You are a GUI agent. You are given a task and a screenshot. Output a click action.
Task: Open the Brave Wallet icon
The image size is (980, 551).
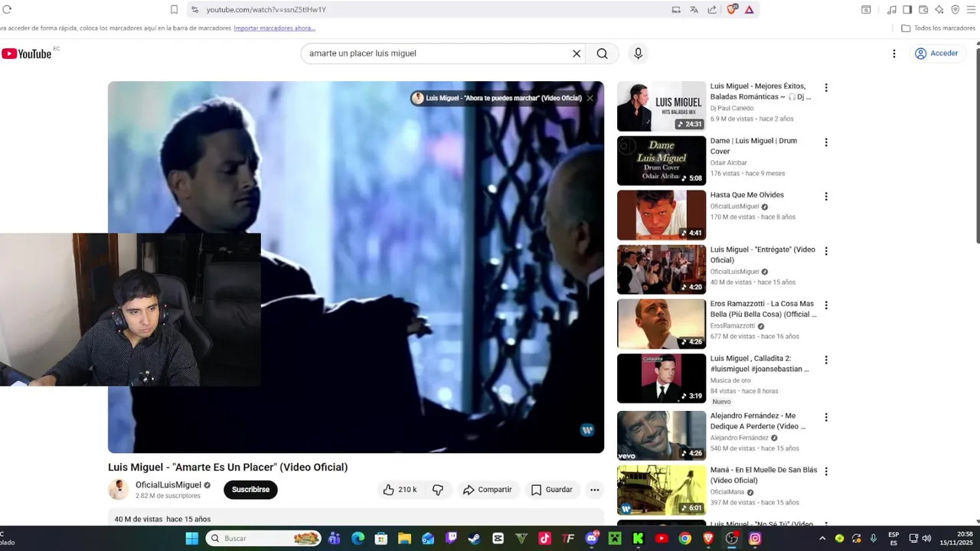pos(923,9)
